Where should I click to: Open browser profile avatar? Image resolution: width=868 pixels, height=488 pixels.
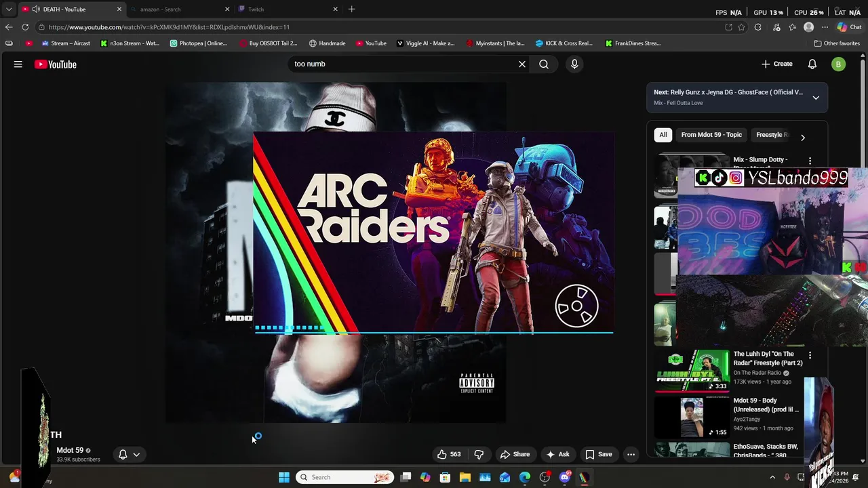tap(808, 27)
